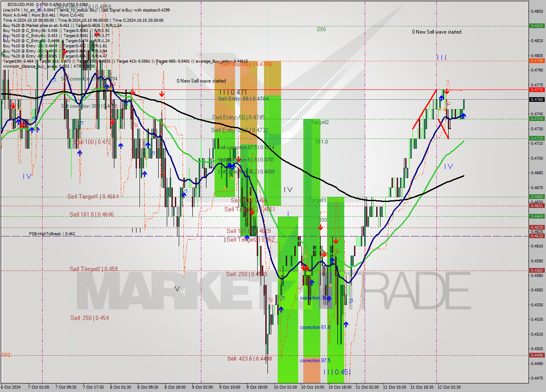Select the '9 Oct 10:00' time label
This screenshot has width=546, height=392.
click(x=230, y=387)
